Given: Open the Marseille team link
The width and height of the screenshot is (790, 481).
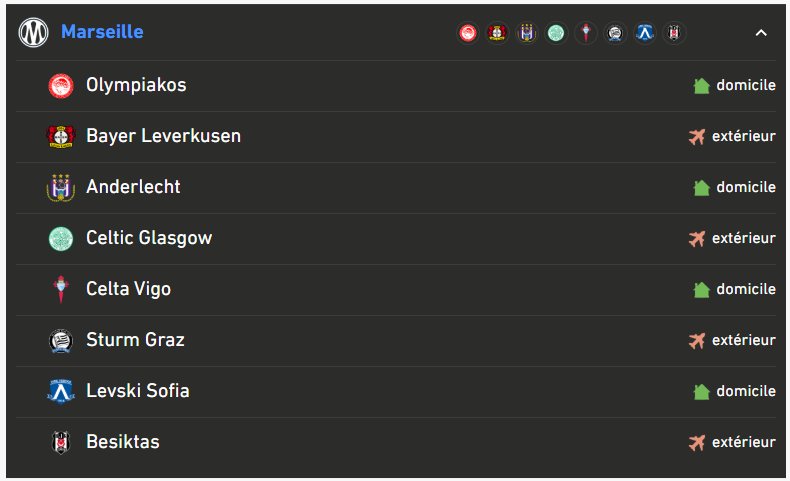Looking at the screenshot, I should 102,32.
